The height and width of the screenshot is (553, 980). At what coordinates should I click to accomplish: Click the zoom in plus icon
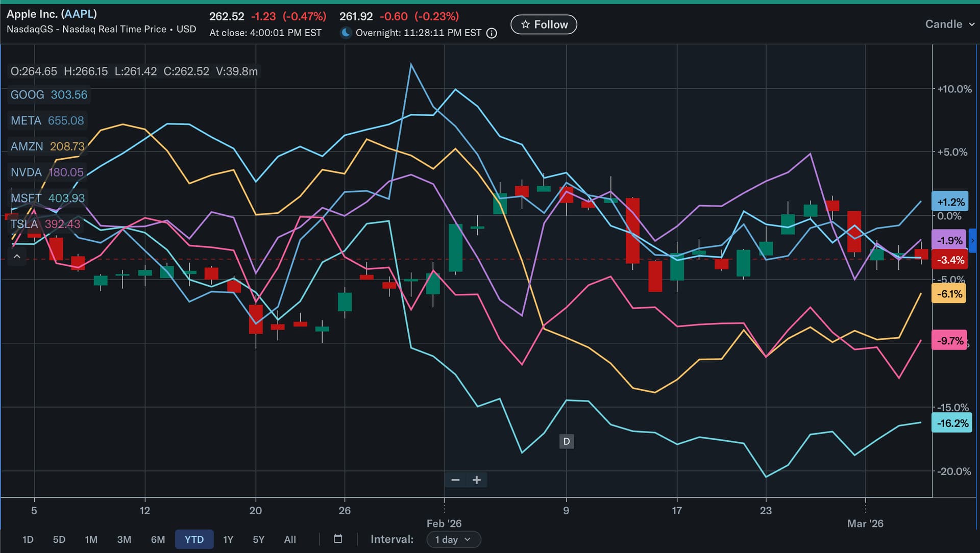[477, 480]
